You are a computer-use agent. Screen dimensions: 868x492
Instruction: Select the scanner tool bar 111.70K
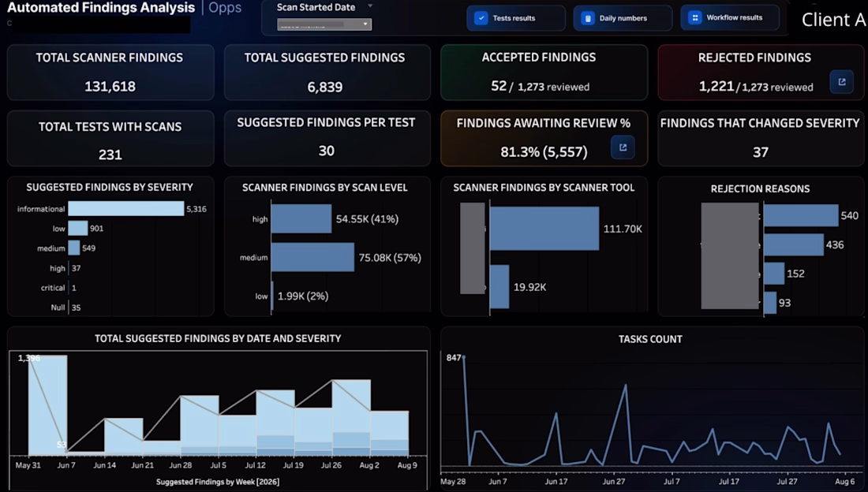[x=544, y=229]
